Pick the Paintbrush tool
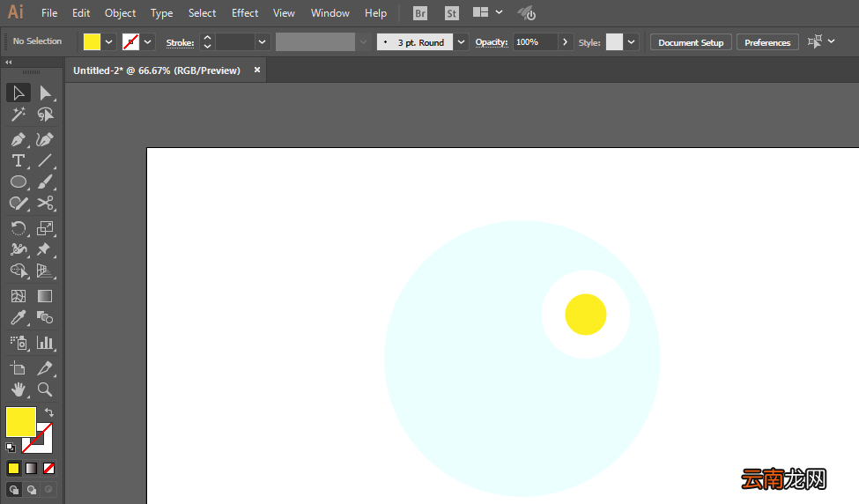Viewport: 859px width, 504px height. tap(45, 182)
